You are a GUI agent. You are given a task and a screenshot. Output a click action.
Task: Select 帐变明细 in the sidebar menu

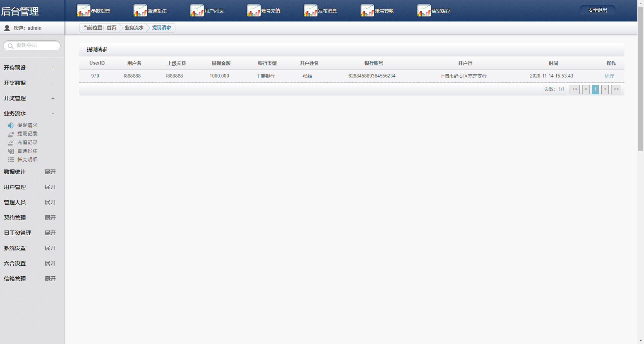pyautogui.click(x=27, y=160)
